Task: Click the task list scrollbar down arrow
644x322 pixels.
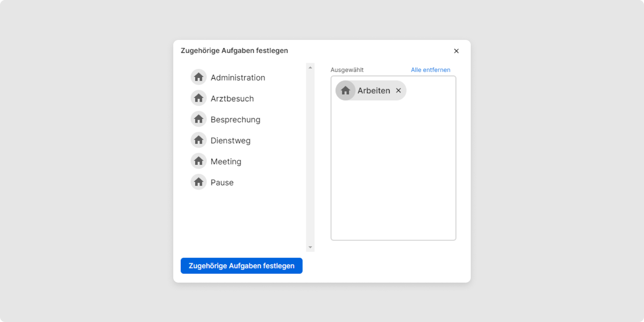Action: [x=310, y=247]
